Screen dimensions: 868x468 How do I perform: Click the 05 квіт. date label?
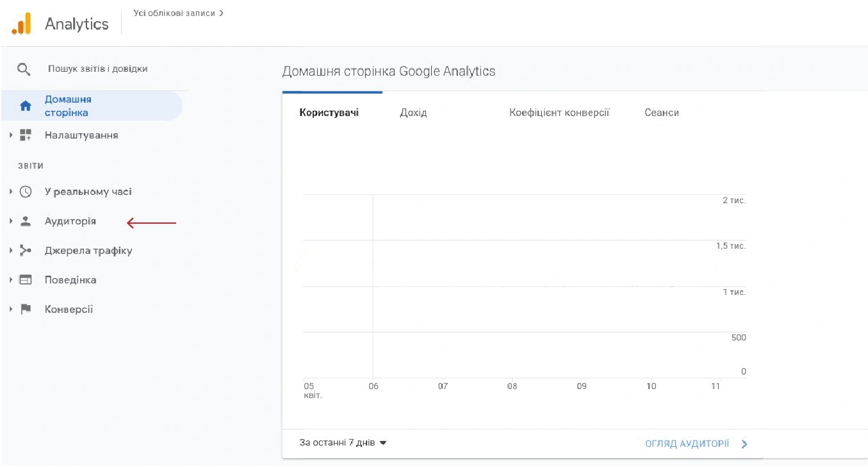[313, 391]
